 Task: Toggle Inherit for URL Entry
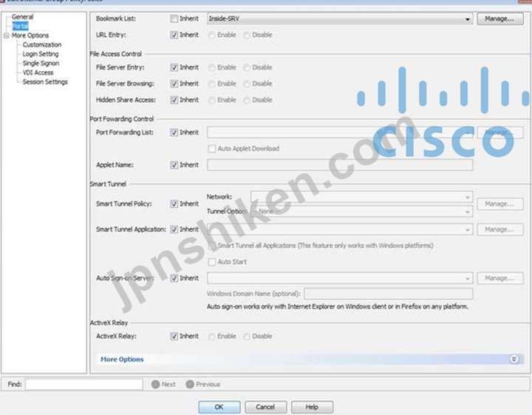click(174, 35)
